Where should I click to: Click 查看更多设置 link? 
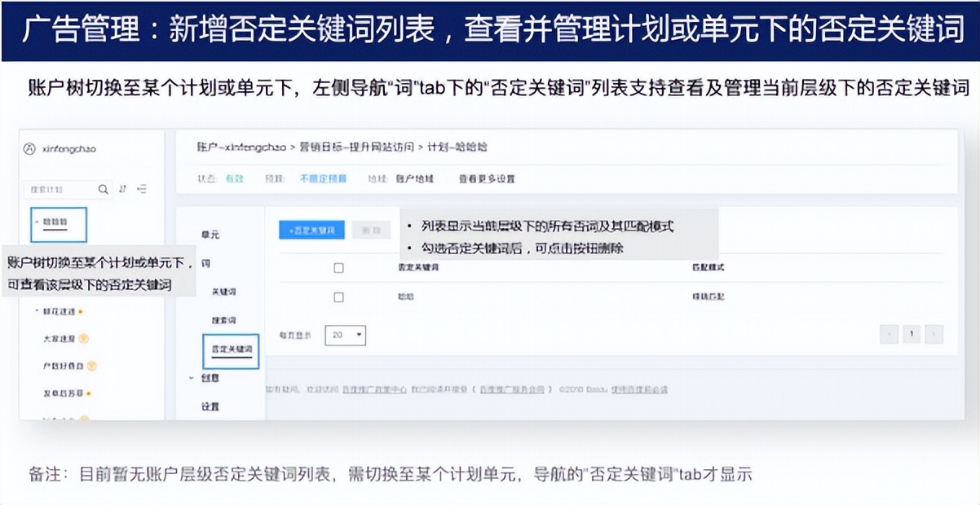pyautogui.click(x=486, y=178)
